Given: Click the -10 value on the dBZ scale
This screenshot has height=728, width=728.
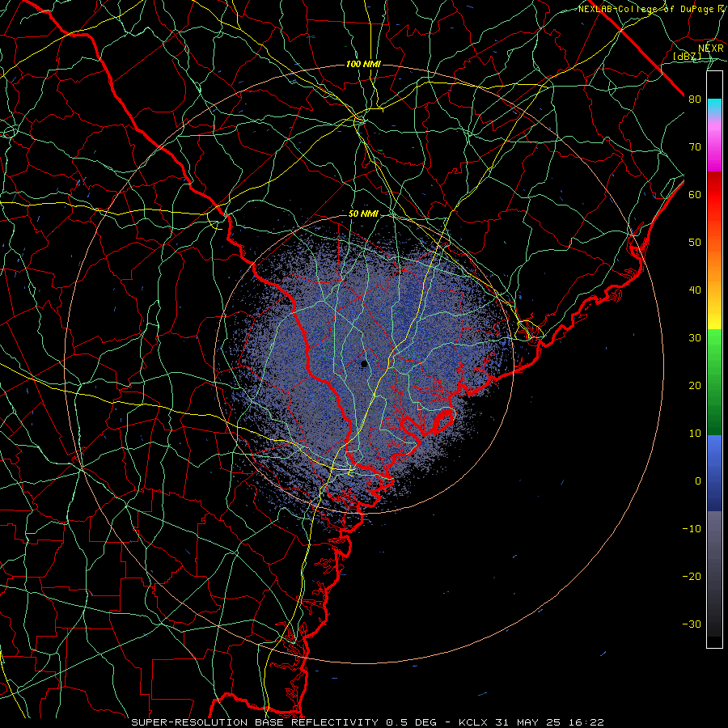Looking at the screenshot, I should [692, 529].
